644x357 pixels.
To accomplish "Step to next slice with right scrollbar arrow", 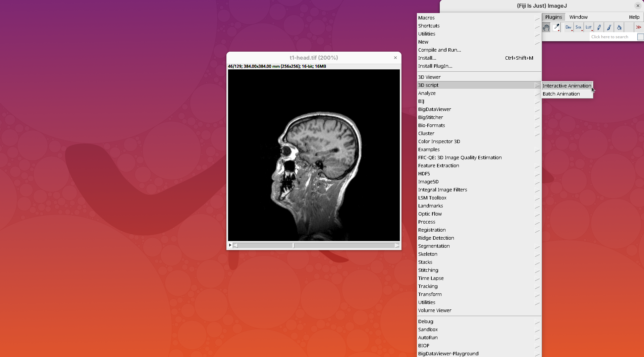I will [397, 246].
